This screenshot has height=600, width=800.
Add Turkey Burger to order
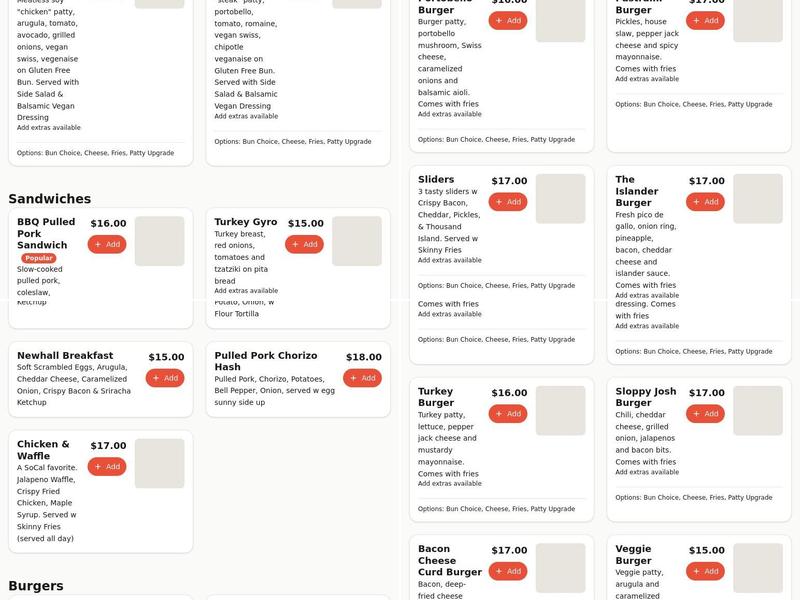tap(508, 414)
